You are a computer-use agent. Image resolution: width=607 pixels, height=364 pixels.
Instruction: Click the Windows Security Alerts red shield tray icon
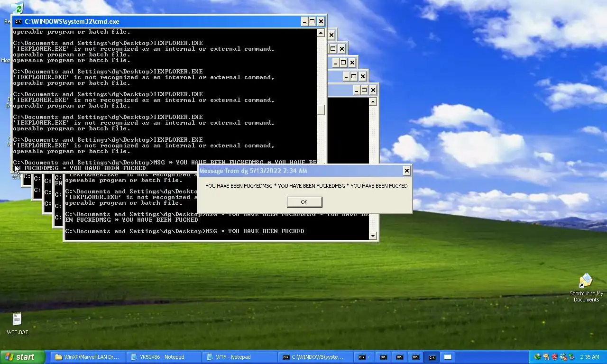554,357
